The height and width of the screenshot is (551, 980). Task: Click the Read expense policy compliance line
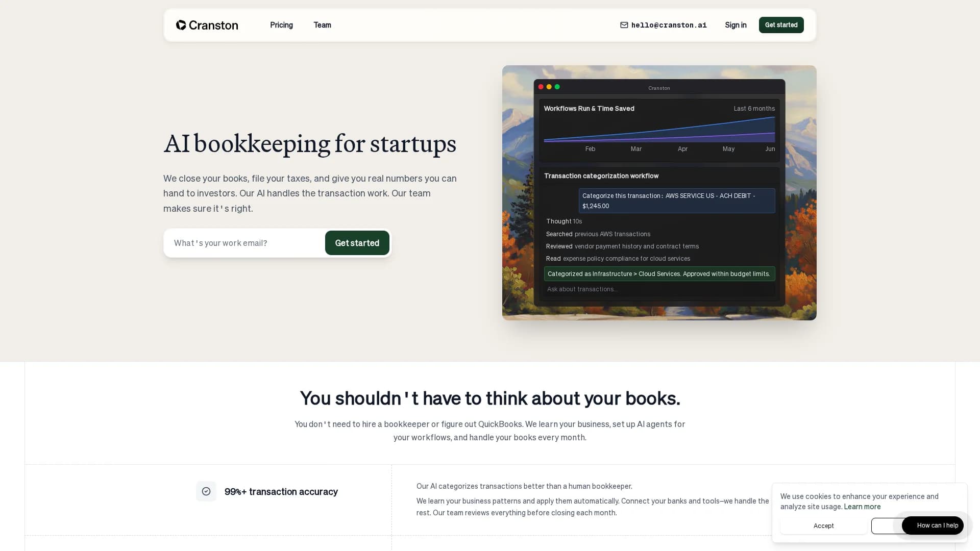point(618,259)
